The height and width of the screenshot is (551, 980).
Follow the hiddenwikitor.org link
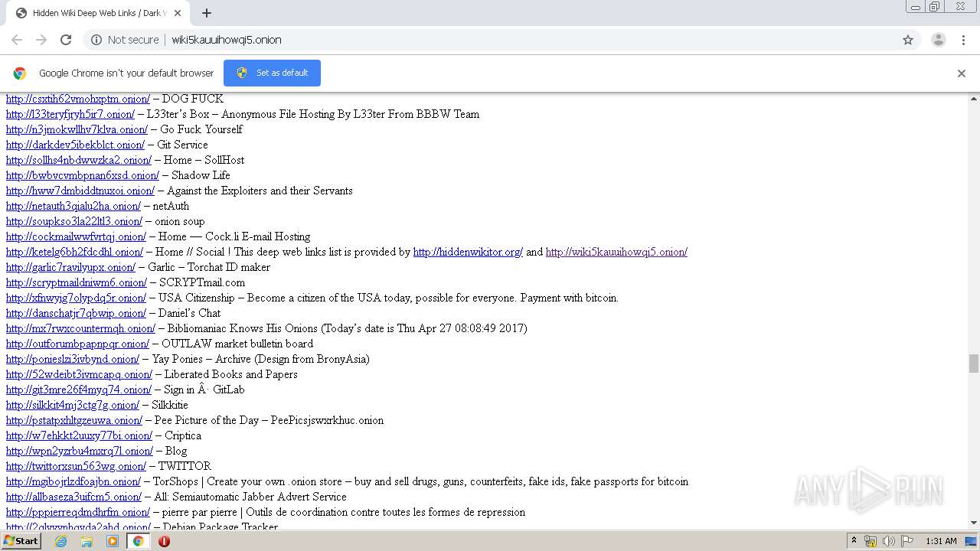(468, 252)
